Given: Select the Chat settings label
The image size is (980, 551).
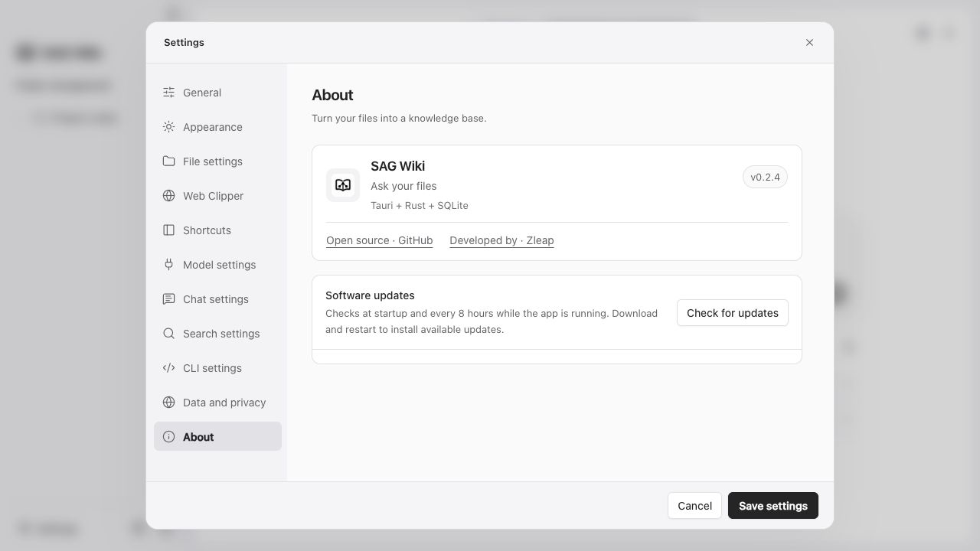Looking at the screenshot, I should point(216,299).
